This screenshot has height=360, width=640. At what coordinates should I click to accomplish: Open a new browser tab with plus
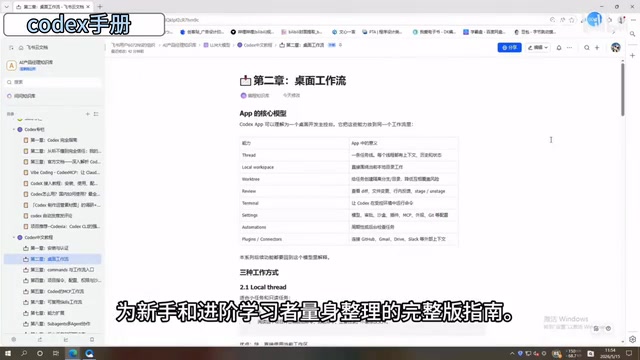pos(100,7)
